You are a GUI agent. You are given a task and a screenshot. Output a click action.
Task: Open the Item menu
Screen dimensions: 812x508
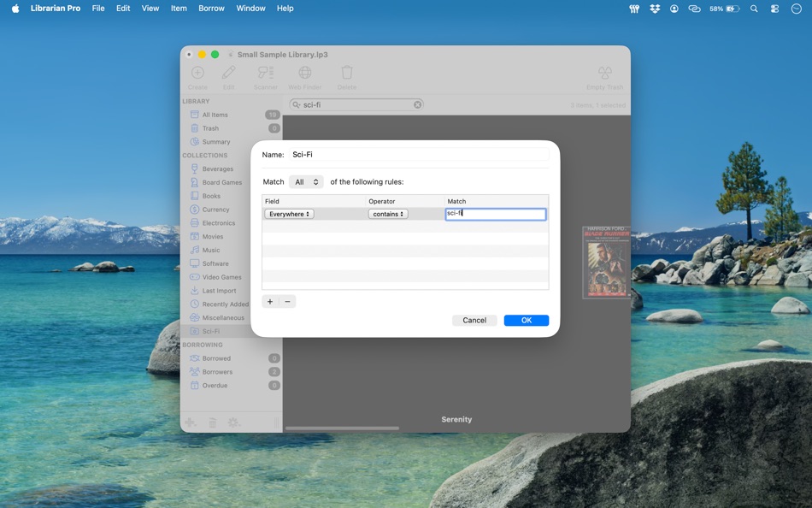pos(178,8)
